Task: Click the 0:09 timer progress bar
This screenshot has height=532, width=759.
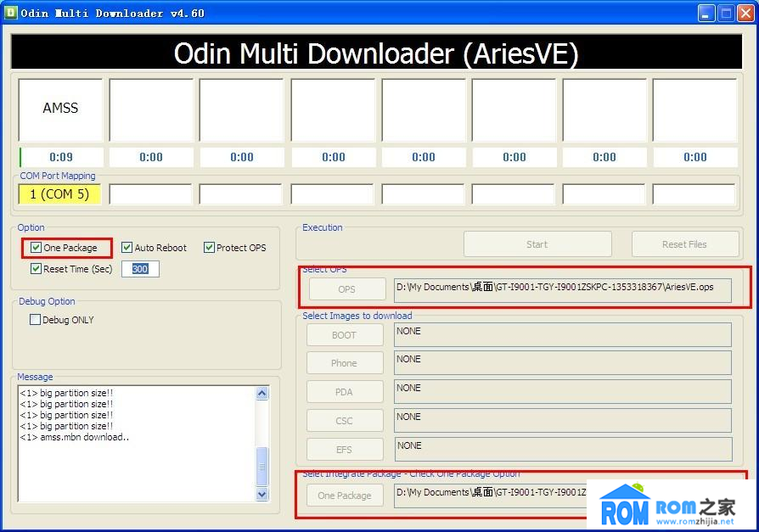Action: pyautogui.click(x=61, y=157)
